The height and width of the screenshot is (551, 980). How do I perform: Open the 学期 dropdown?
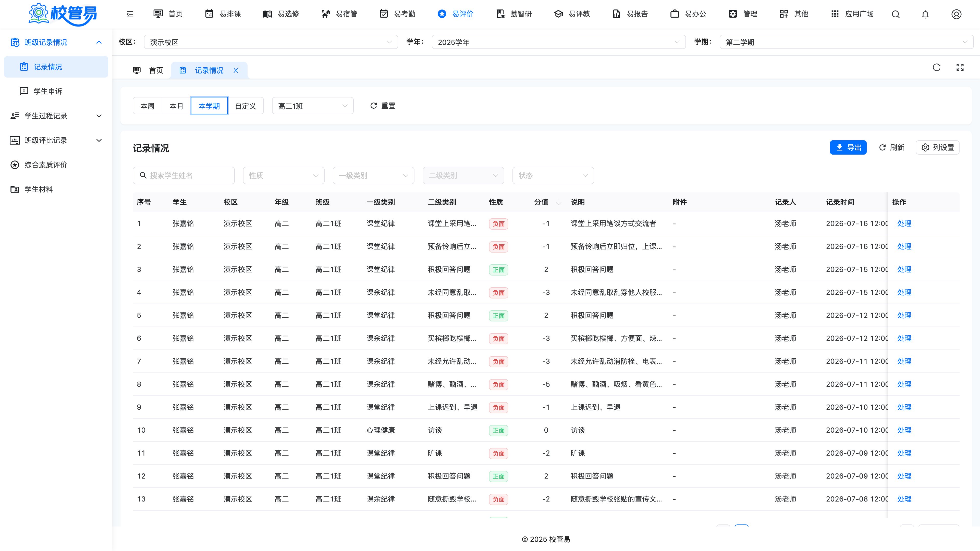click(x=847, y=42)
